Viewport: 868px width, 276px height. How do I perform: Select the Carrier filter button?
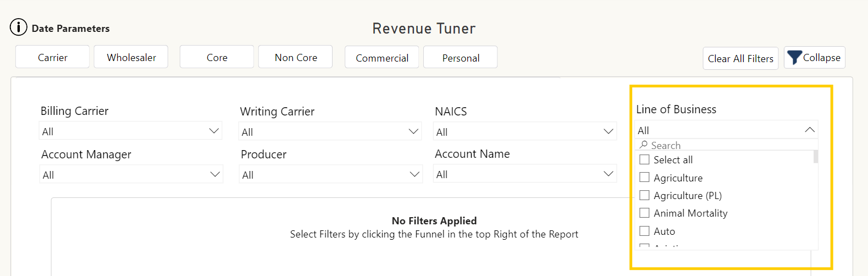click(52, 57)
